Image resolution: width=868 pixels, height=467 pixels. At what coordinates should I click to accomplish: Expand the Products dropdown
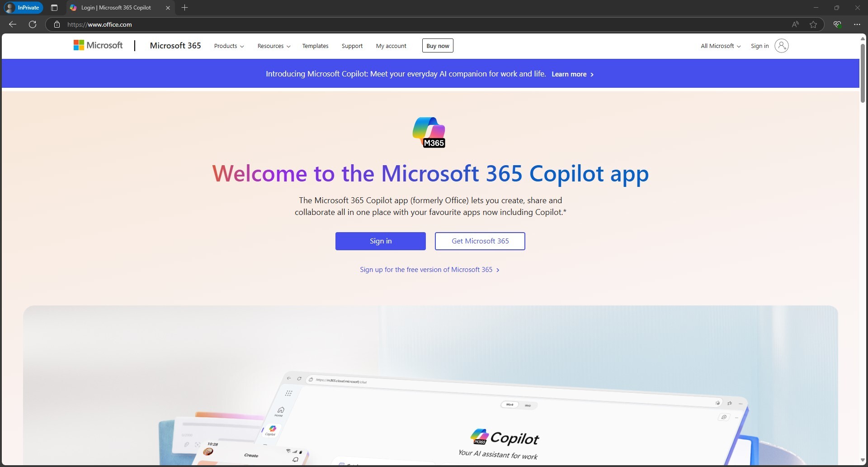click(228, 46)
